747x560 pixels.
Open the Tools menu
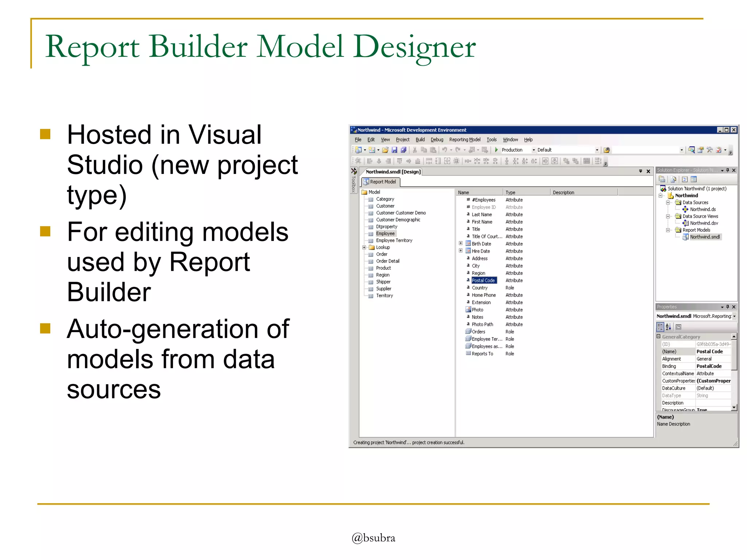click(491, 140)
